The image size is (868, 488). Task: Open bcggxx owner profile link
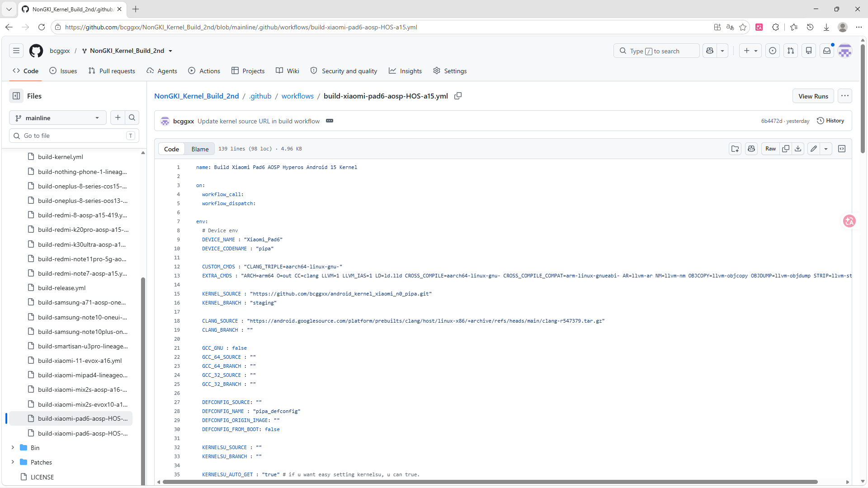[60, 51]
